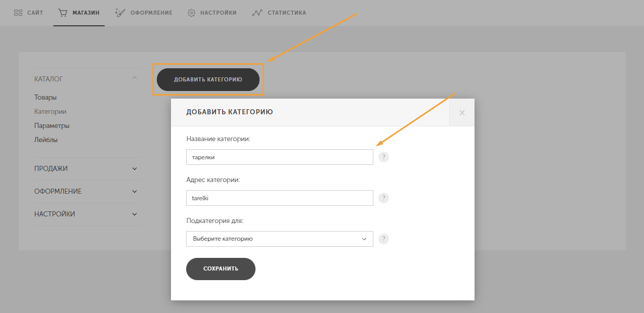Viewport: 644px width, 313px height.
Task: Open Параметры in the catalog sidebar
Action: 52,125
